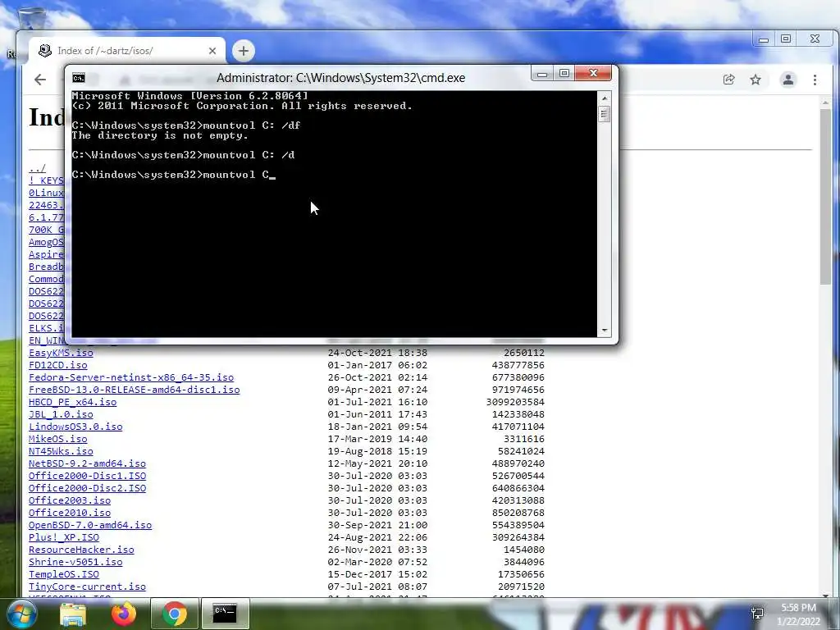Restore the Chrome window size

pyautogui.click(x=786, y=39)
